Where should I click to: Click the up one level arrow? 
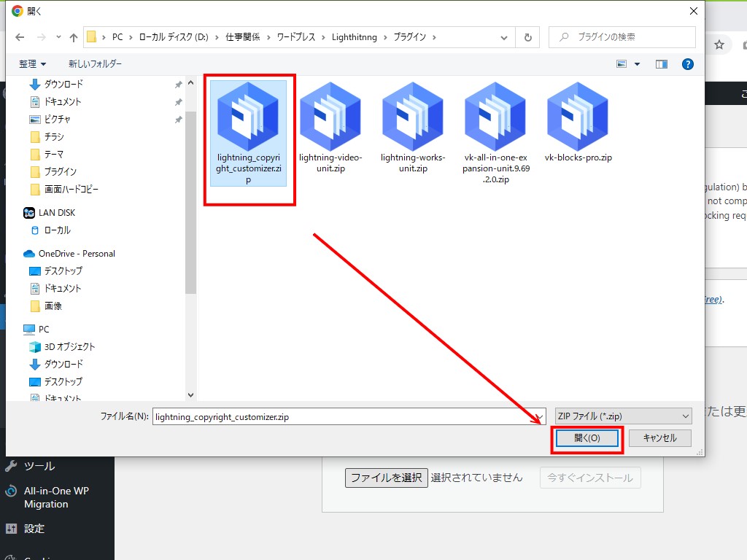pyautogui.click(x=73, y=37)
